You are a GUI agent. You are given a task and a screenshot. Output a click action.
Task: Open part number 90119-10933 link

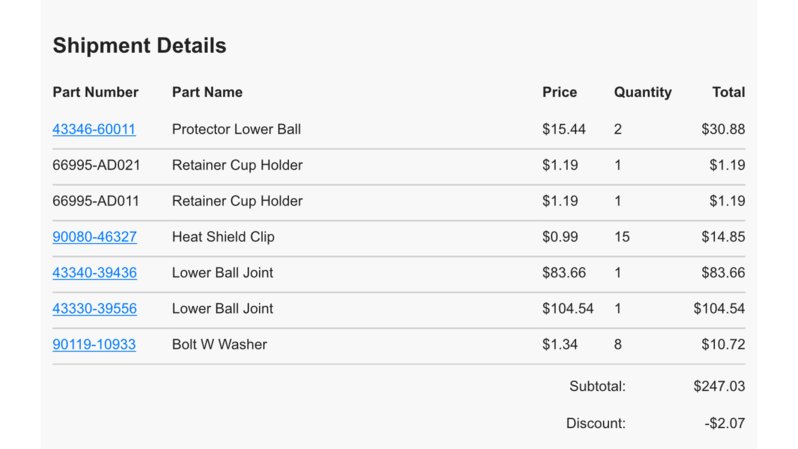[x=94, y=344]
